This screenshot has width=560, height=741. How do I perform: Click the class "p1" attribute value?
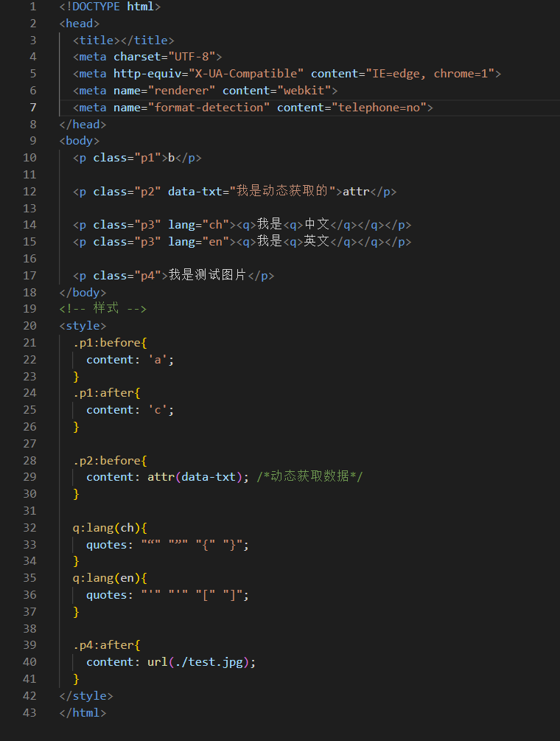(x=148, y=158)
